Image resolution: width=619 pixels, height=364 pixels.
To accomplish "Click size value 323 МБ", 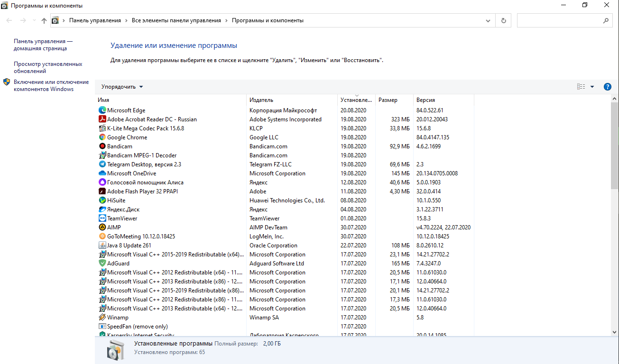I will point(400,119).
